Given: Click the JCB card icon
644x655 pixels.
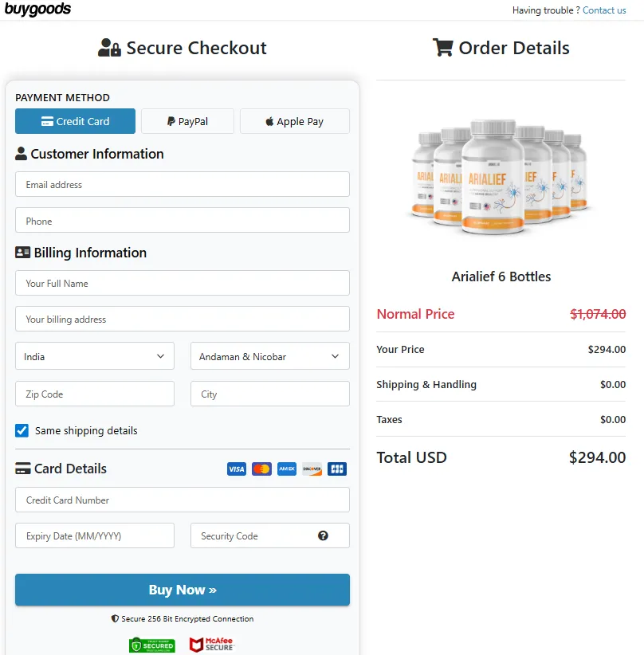Looking at the screenshot, I should pyautogui.click(x=337, y=469).
